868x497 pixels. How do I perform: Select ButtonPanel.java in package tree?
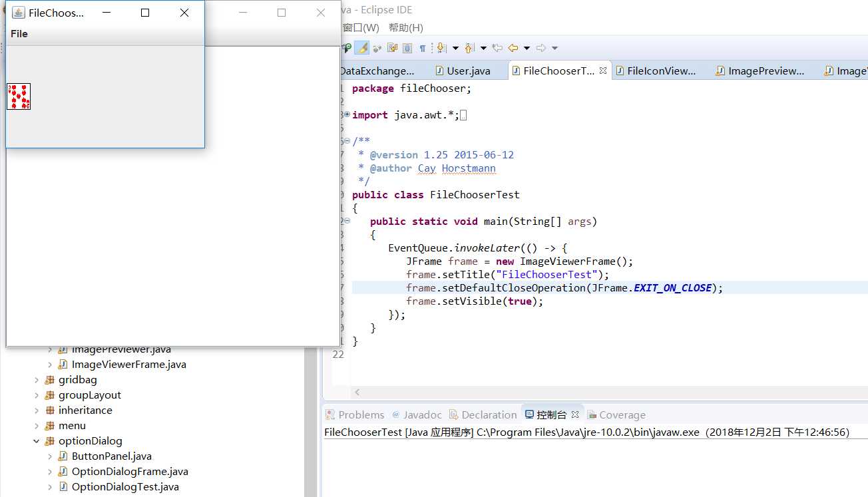click(112, 456)
